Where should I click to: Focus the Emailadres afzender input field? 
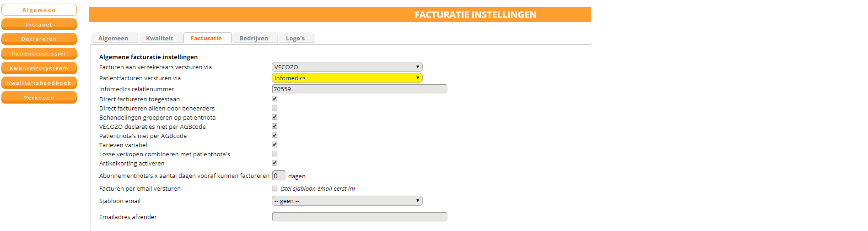click(359, 217)
